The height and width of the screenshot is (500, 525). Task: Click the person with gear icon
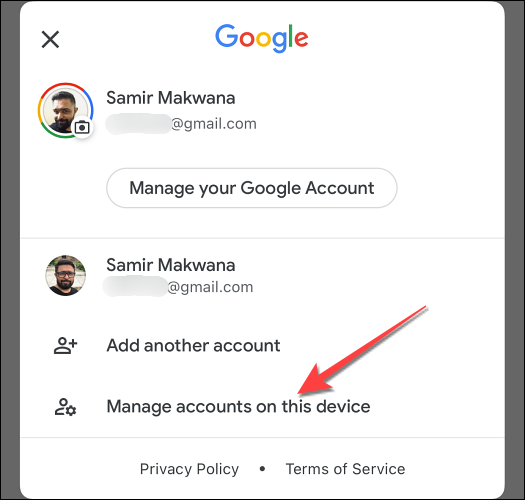66,407
